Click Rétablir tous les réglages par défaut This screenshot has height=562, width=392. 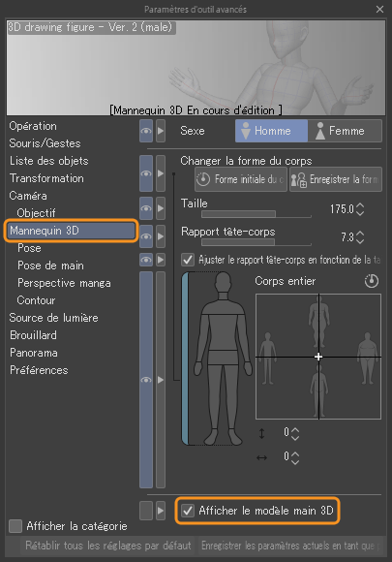[x=107, y=546]
